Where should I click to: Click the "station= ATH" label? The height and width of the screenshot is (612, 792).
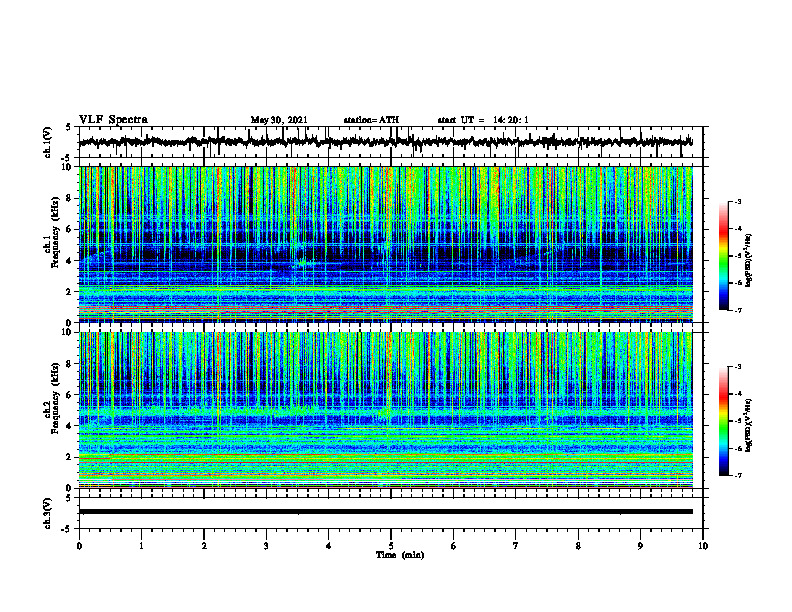tap(371, 120)
